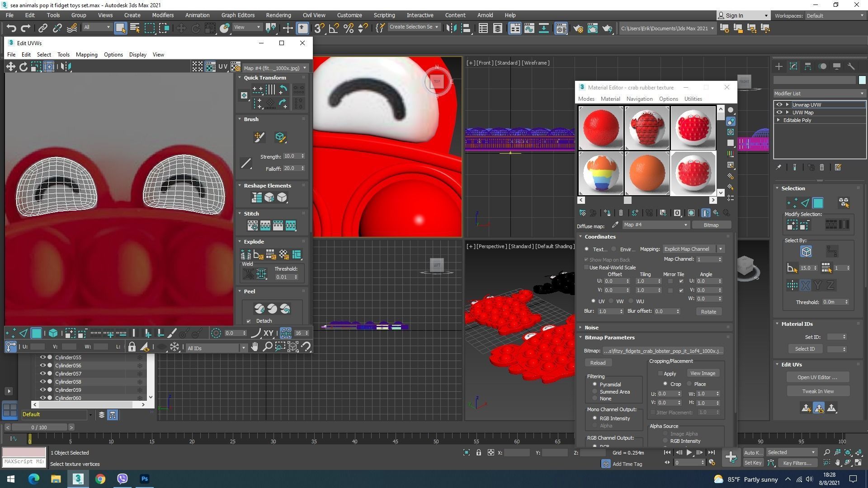
Task: Open the Utilities panel wrench icon
Action: point(851,66)
